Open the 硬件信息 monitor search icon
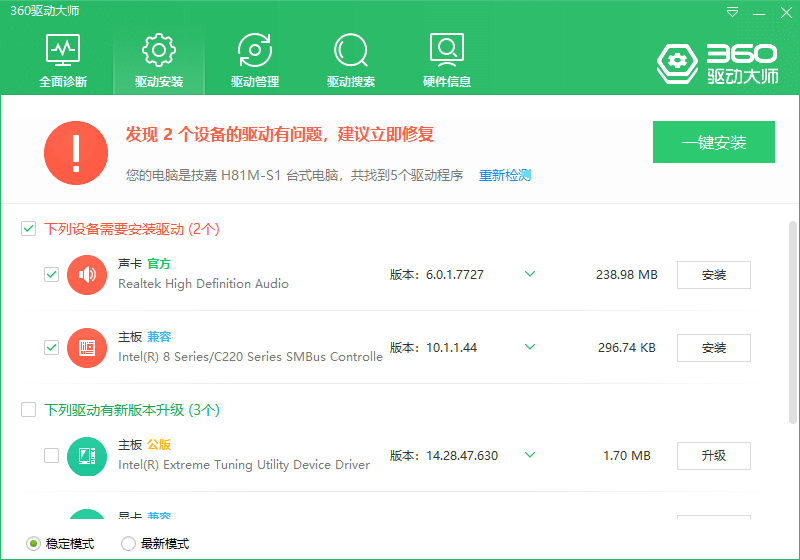Image resolution: width=800 pixels, height=560 pixels. [x=447, y=49]
